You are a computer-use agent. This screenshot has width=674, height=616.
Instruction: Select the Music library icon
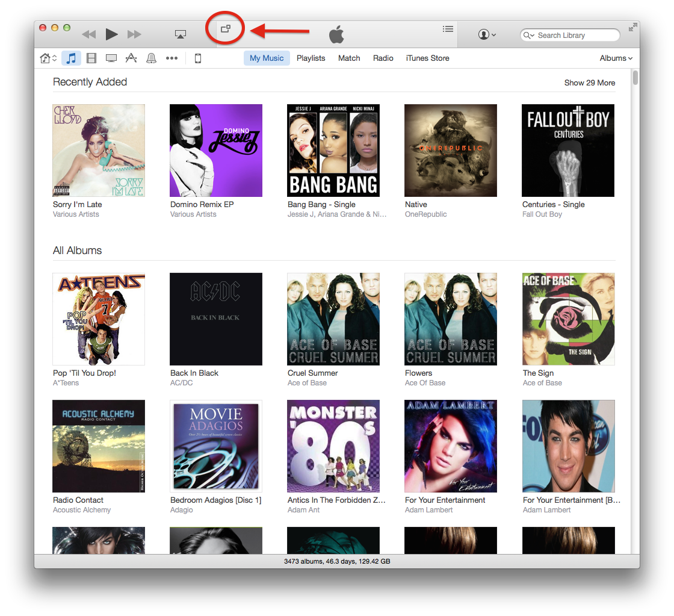72,58
